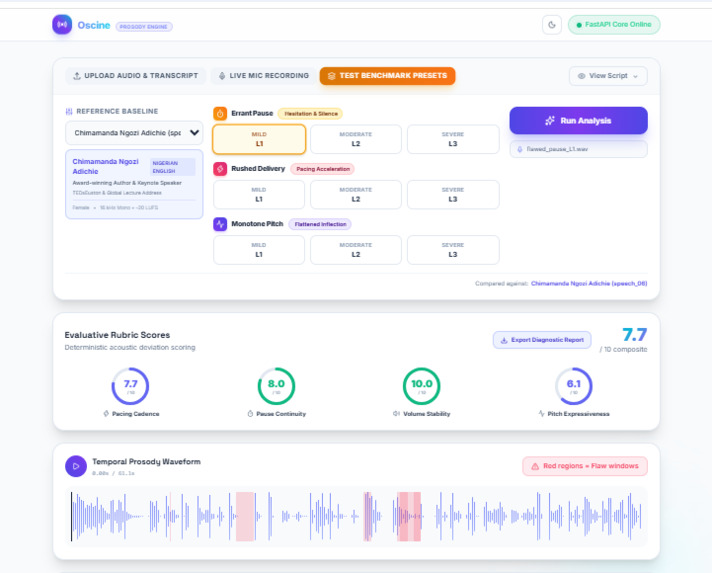The height and width of the screenshot is (573, 712).
Task: Toggle dark mode moon icon
Action: pos(552,25)
